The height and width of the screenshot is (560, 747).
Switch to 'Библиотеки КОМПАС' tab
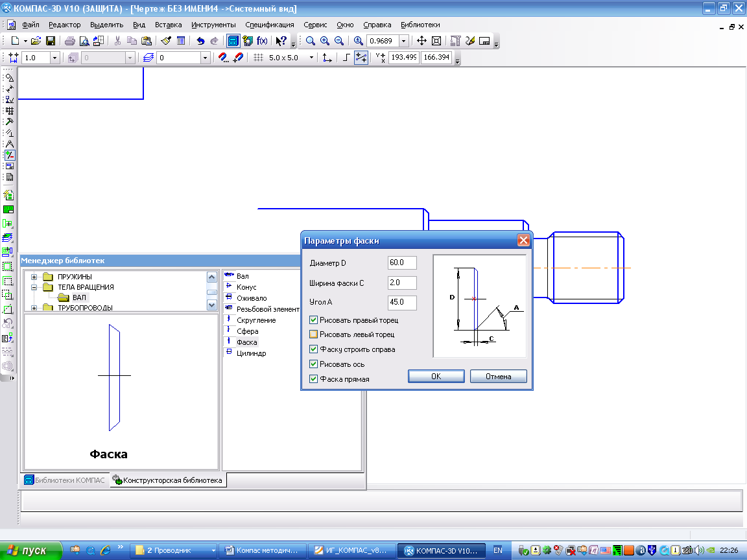(64, 480)
